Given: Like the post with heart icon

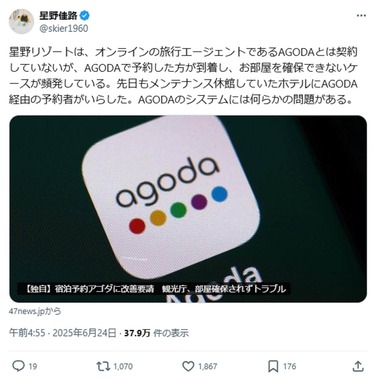Looking at the screenshot, I should point(188,366).
